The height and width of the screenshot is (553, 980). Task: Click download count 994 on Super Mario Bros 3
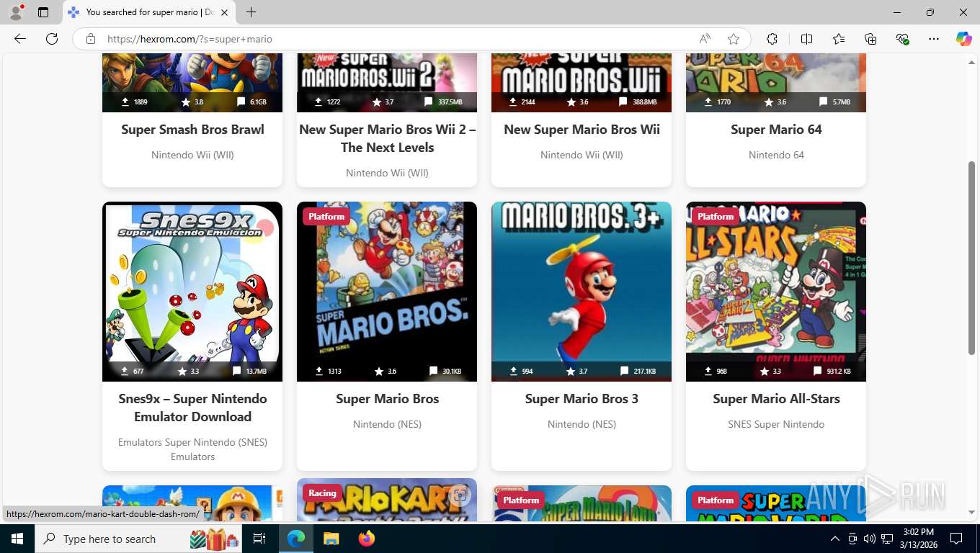click(521, 372)
